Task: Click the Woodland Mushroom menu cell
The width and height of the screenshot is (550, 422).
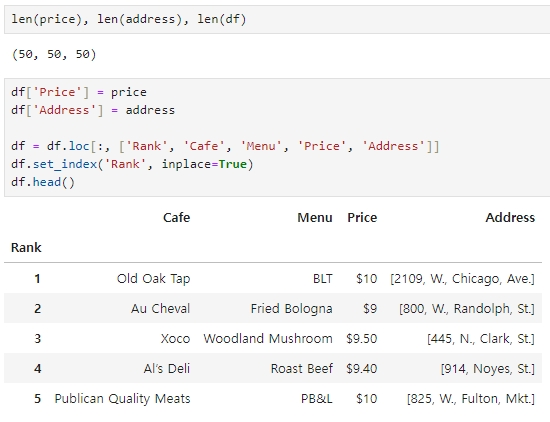Action: pyautogui.click(x=268, y=339)
